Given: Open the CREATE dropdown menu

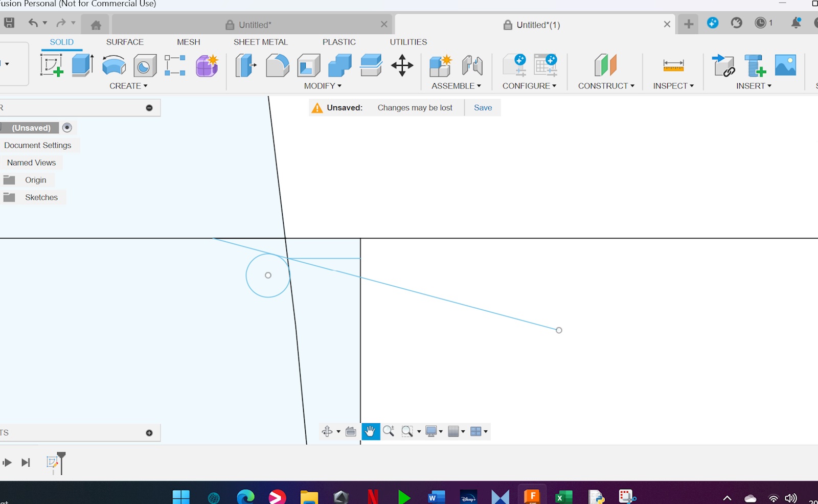Looking at the screenshot, I should tap(128, 86).
